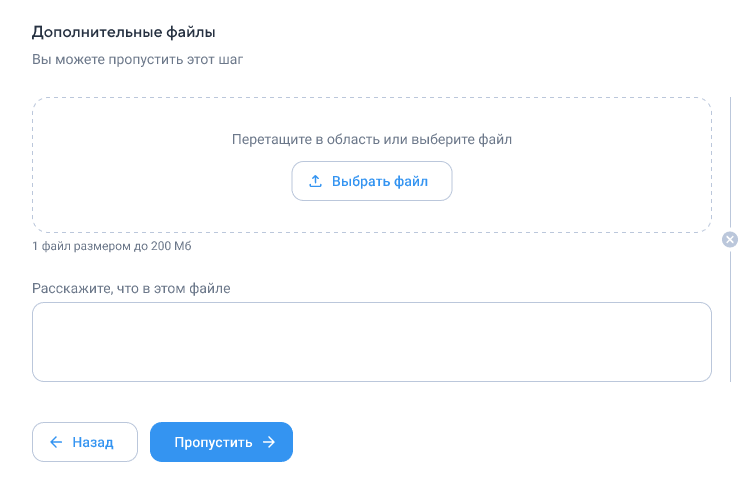Click the Перетащите в область или выберите файл text
Screen dimensions: 753x491
click(372, 139)
